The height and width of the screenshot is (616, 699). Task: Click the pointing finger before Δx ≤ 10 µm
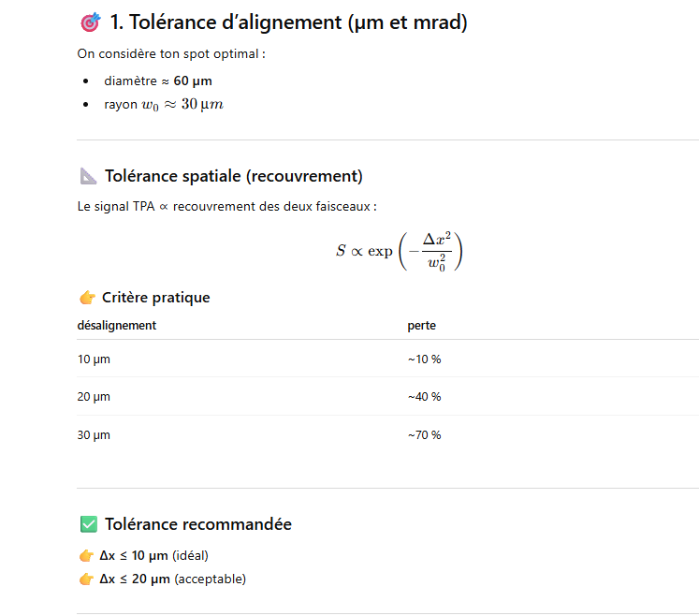86,555
